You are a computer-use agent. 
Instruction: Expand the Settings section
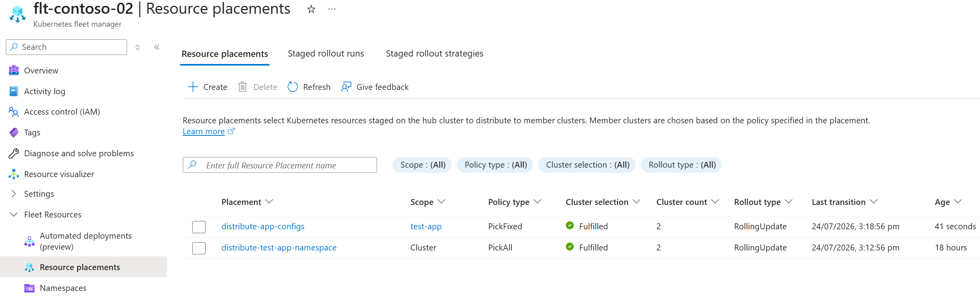14,194
